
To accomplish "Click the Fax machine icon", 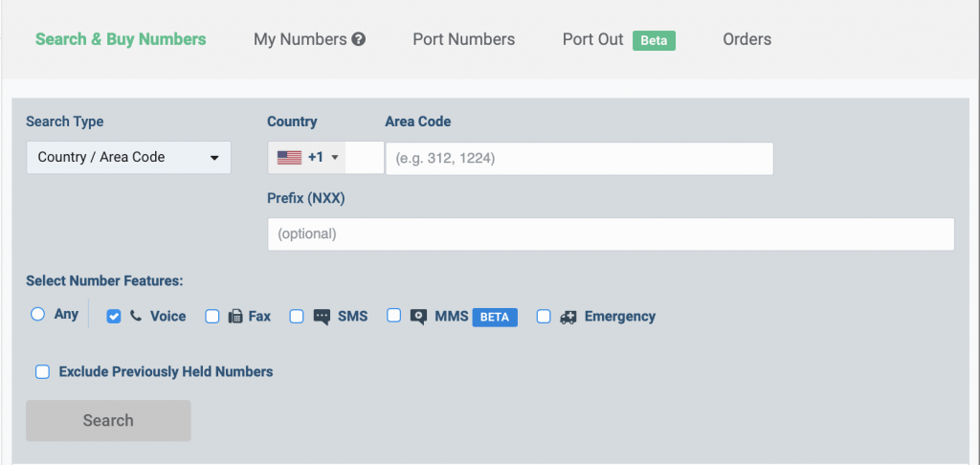I will point(235,317).
